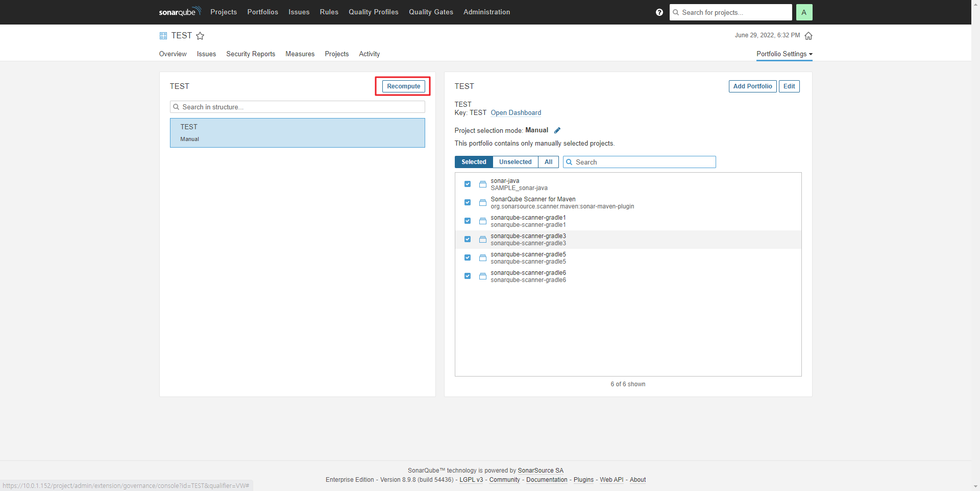Screen dimensions: 980x491
Task: Click the SAMPLE_sonar-java project key text
Action: [x=519, y=188]
